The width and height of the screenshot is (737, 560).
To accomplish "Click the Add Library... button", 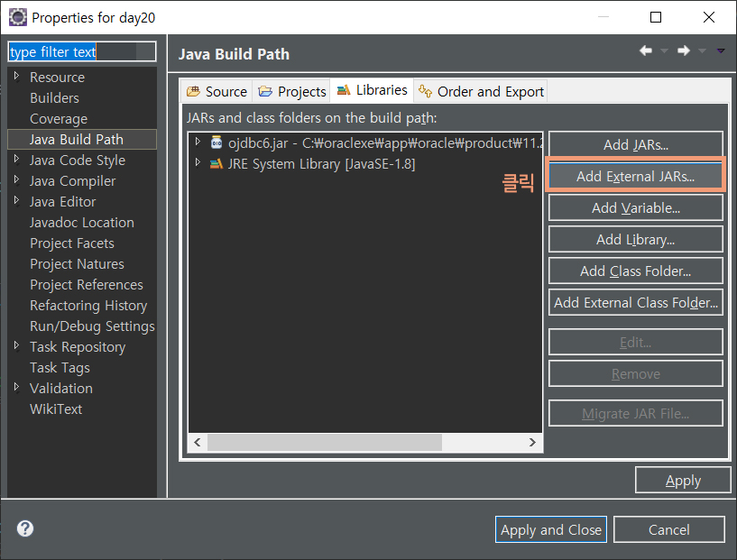I will (x=635, y=240).
